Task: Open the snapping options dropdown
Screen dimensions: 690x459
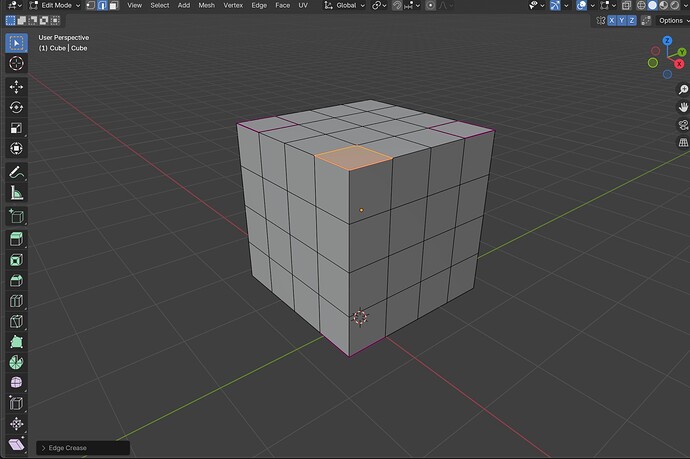Action: click(x=413, y=5)
